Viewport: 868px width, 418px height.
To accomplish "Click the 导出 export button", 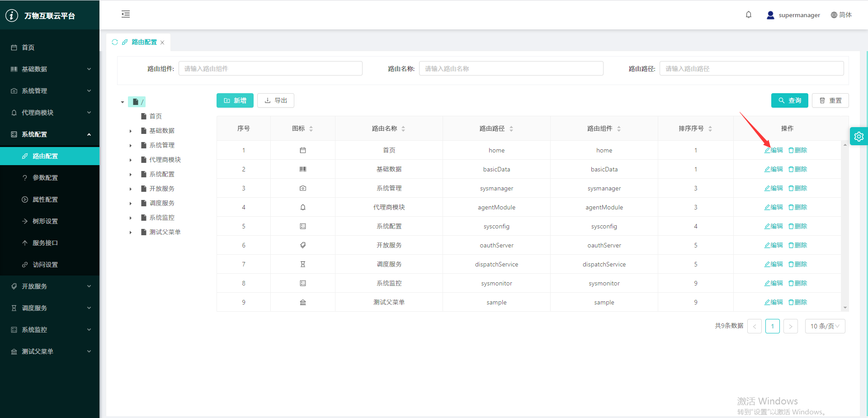I will click(x=276, y=100).
